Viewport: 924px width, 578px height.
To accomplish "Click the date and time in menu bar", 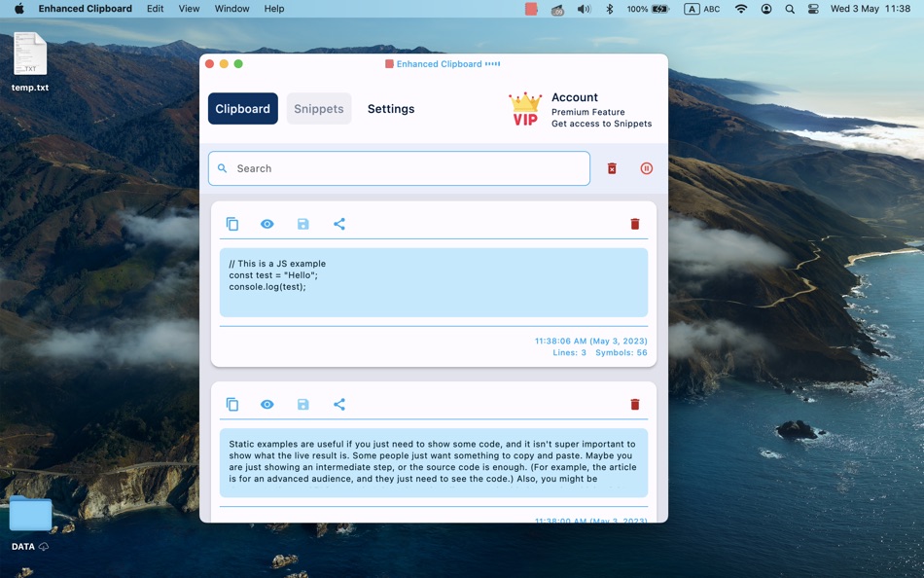I will [871, 9].
